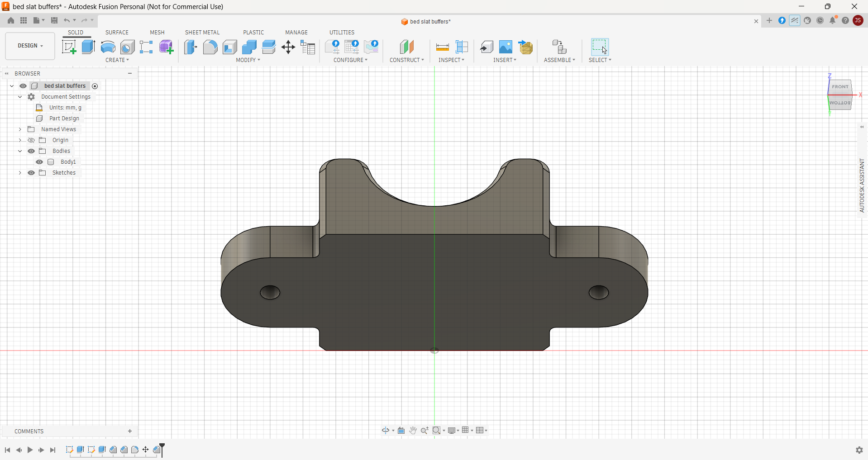The image size is (868, 460).
Task: Collapse the Document Settings node
Action: tap(20, 97)
